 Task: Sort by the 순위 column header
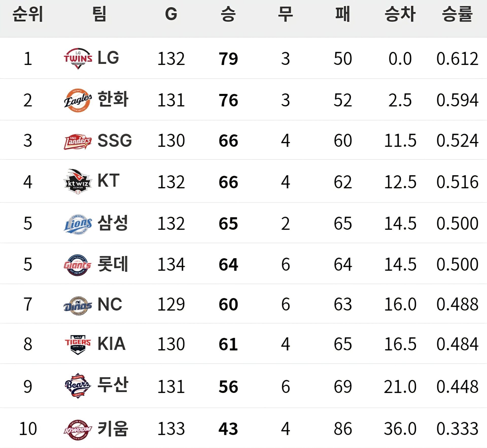28,14
